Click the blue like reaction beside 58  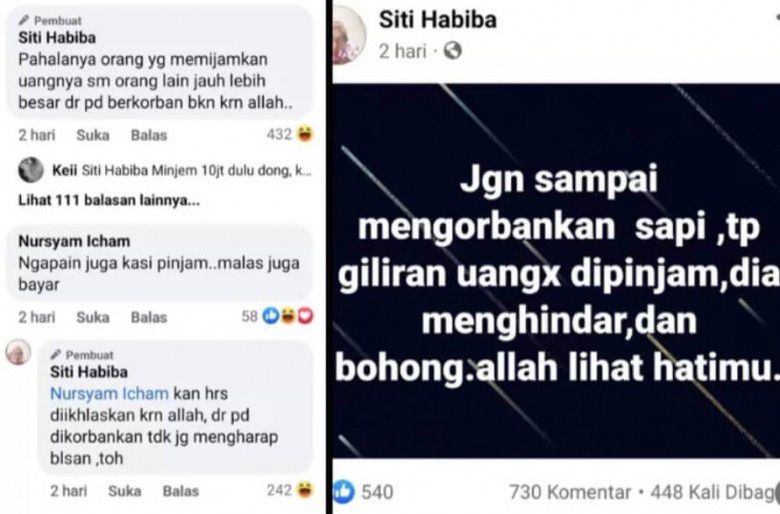click(271, 315)
